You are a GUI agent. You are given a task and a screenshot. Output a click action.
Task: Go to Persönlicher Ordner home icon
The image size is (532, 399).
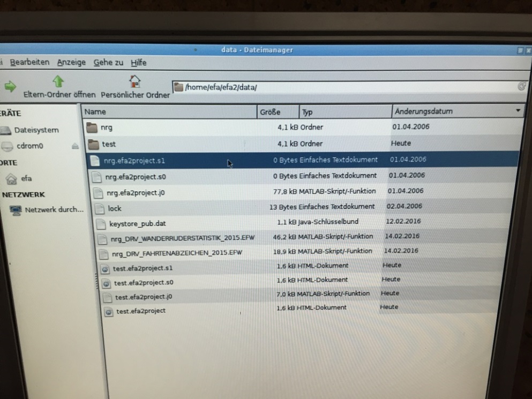(135, 81)
